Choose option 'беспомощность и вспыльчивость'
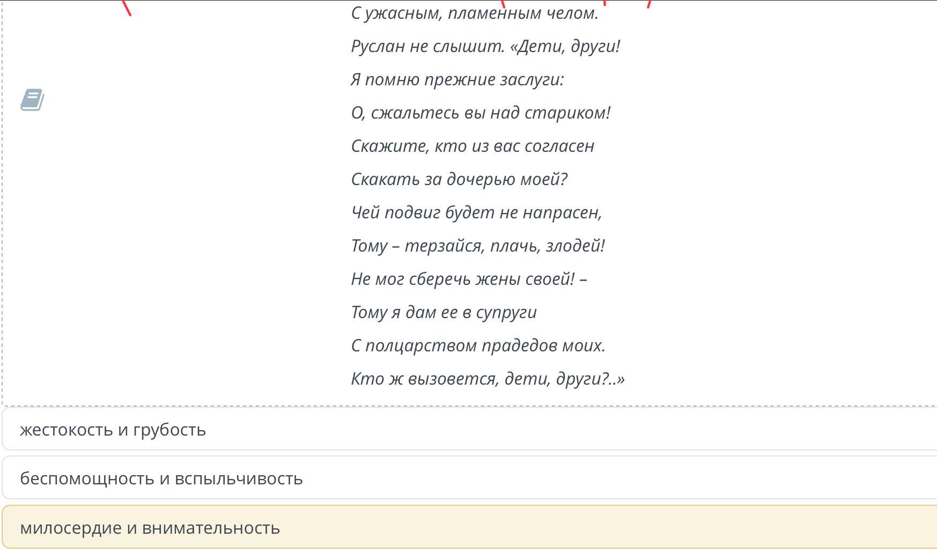Viewport: 937px width, 560px height. [161, 478]
